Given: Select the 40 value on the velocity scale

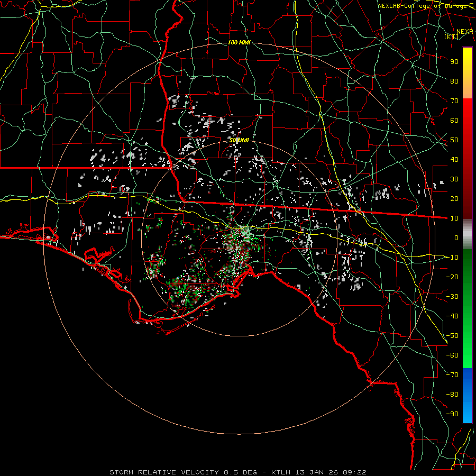Looking at the screenshot, I should pos(454,159).
